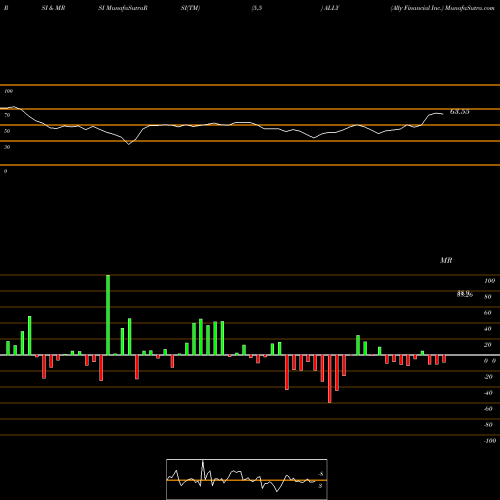Select the 20 label on the MR axis
The width and height of the screenshot is (500, 500).
pos(488,345)
